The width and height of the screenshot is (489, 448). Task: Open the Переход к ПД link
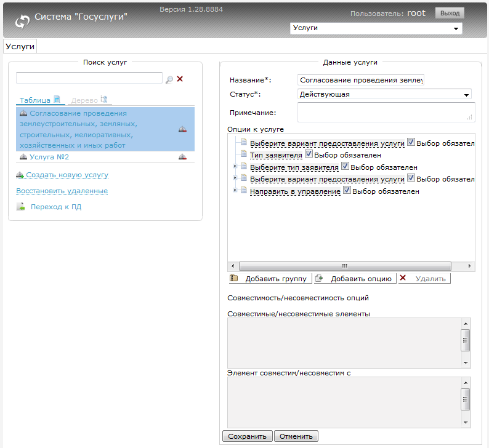(56, 207)
